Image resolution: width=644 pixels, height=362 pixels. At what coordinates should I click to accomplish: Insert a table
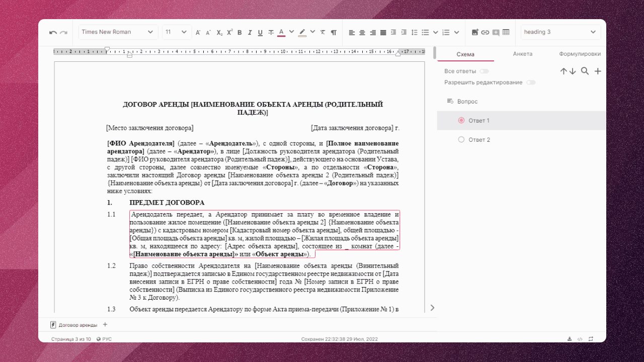(506, 32)
